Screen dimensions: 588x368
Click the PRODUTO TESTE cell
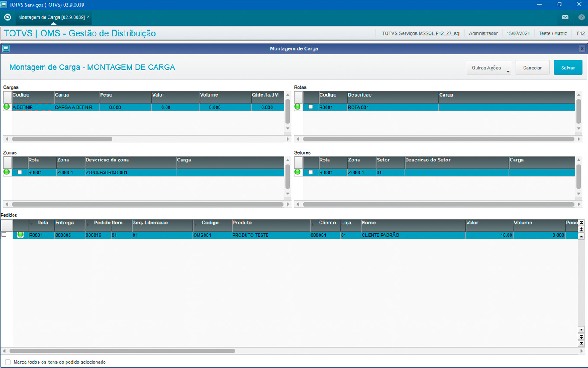271,235
